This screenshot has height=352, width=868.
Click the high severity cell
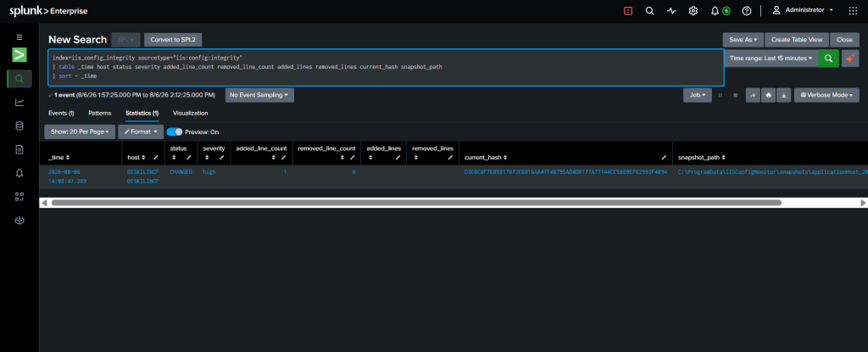[x=209, y=172]
